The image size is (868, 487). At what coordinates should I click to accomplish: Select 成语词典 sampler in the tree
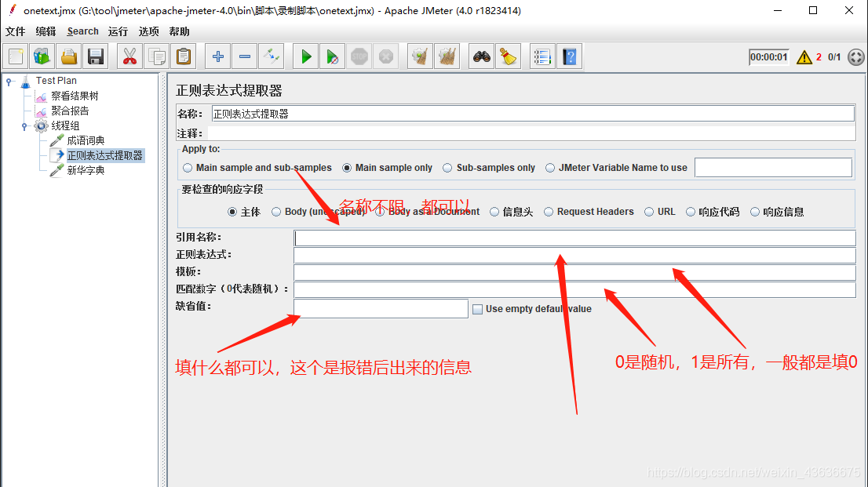pos(86,140)
